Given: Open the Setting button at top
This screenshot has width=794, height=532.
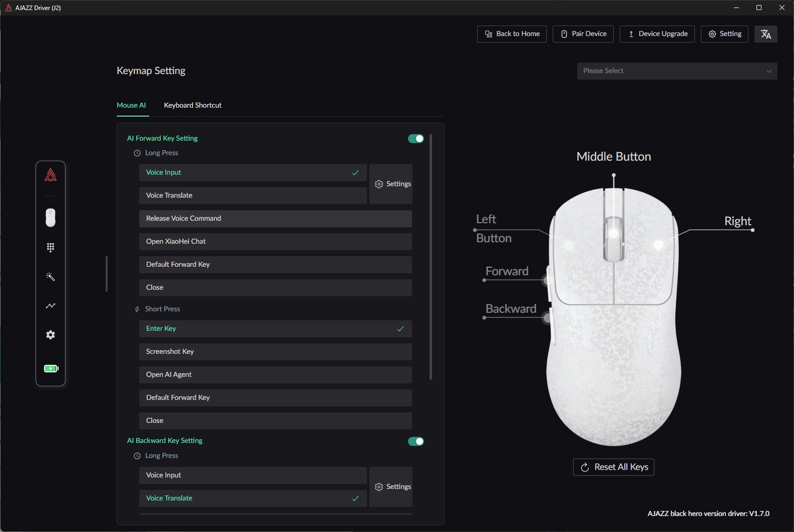Looking at the screenshot, I should tap(724, 34).
